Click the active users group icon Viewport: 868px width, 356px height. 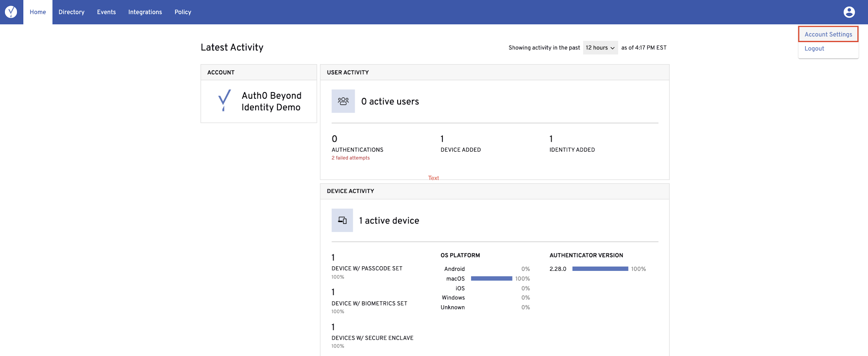tap(343, 101)
